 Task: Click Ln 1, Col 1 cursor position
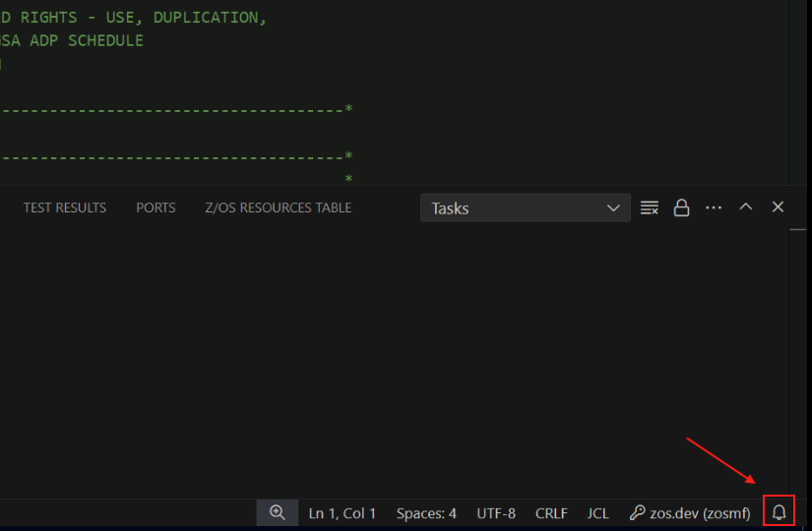point(343,513)
